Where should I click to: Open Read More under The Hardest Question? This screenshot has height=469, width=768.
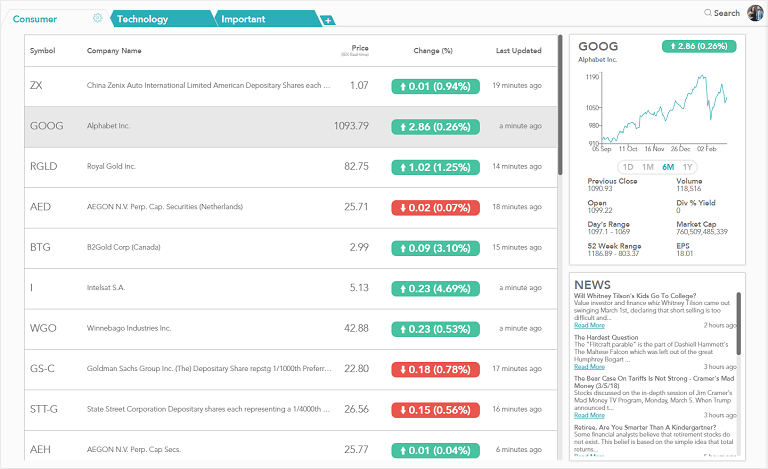[x=589, y=367]
